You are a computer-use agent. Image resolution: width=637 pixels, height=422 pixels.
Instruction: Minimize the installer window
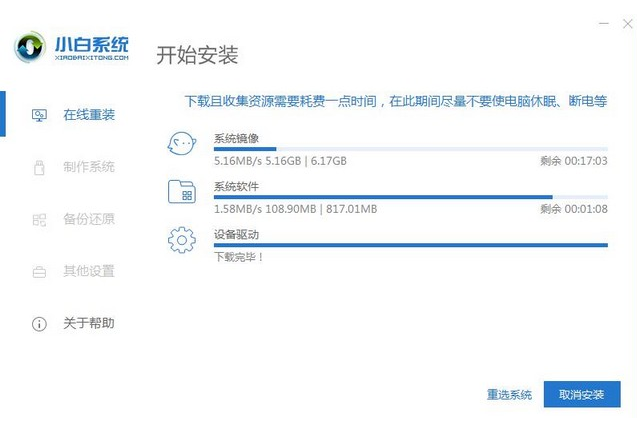[603, 21]
